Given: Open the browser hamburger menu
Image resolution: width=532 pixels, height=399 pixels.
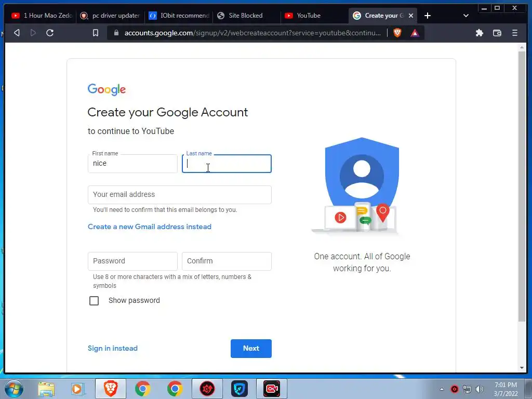Looking at the screenshot, I should (515, 33).
